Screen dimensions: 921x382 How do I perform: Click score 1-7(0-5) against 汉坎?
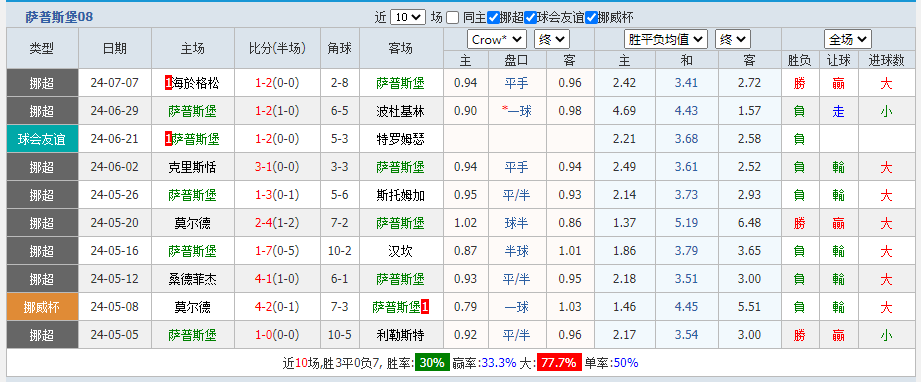pyautogui.click(x=277, y=252)
